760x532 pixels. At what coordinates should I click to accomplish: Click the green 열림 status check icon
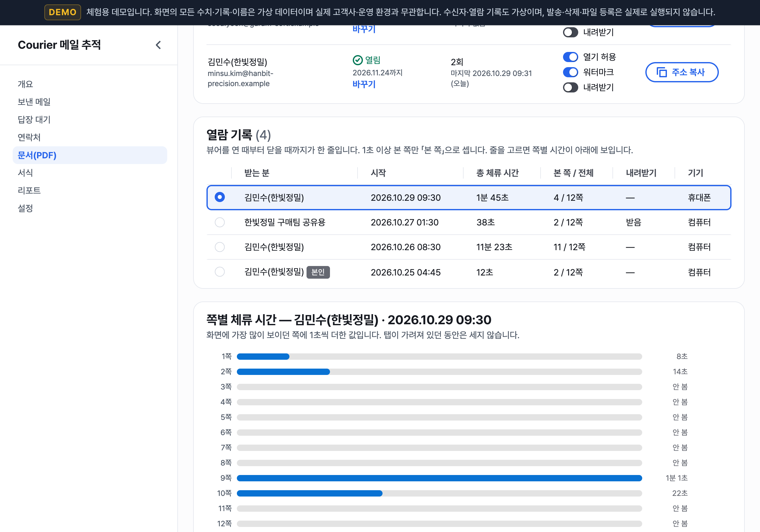358,60
